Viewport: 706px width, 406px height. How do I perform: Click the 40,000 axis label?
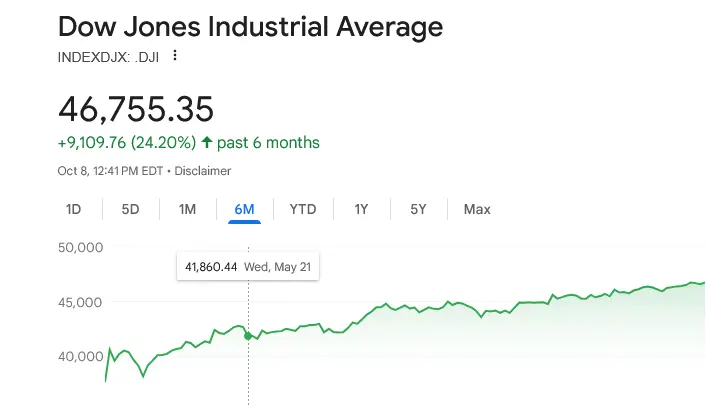click(x=82, y=356)
